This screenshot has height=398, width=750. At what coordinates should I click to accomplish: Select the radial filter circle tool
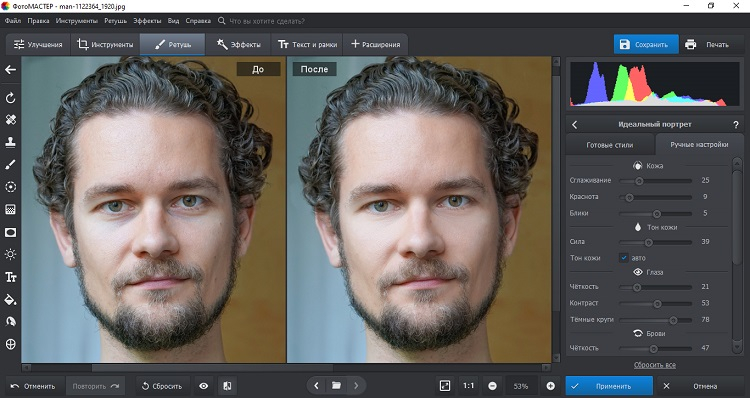click(11, 187)
